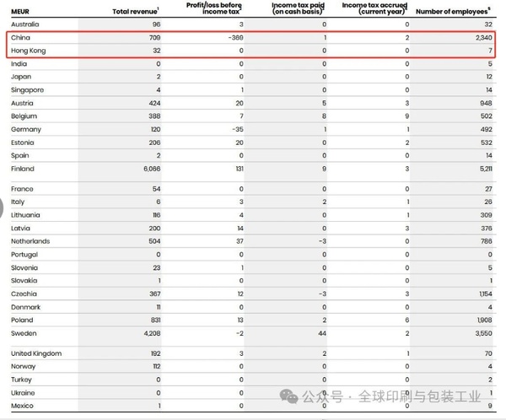Click the 'Profit/loss before income tax' header
Image resolution: width=506 pixels, height=420 pixels.
click(214, 8)
